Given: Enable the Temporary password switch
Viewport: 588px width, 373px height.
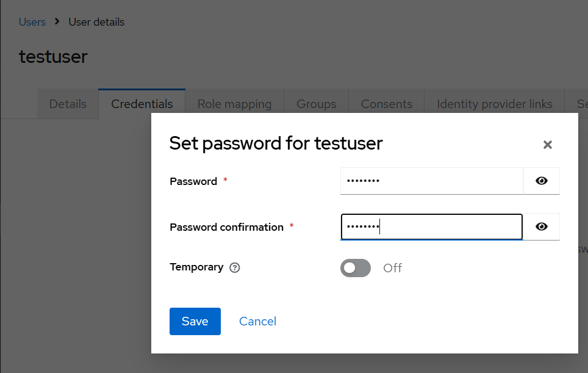Looking at the screenshot, I should coord(356,268).
